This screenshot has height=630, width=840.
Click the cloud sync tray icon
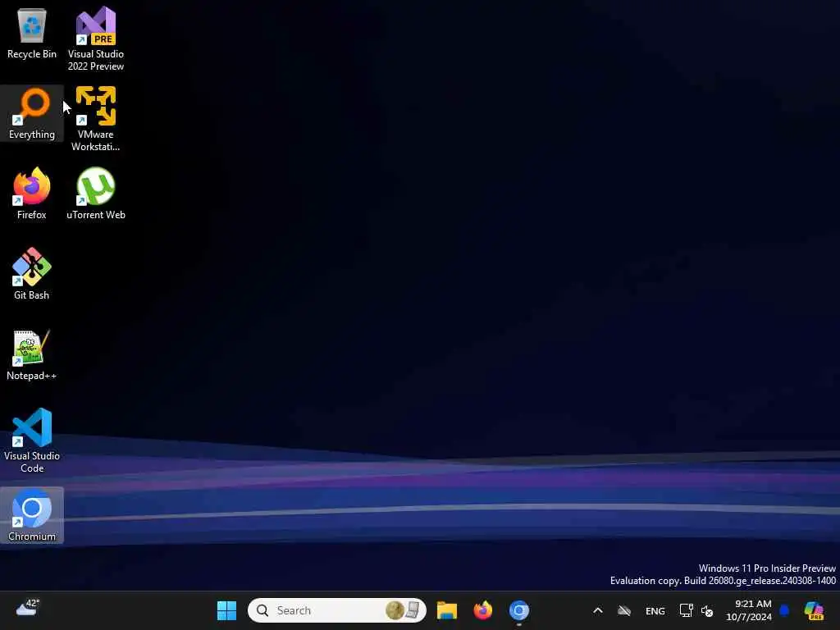coord(624,610)
